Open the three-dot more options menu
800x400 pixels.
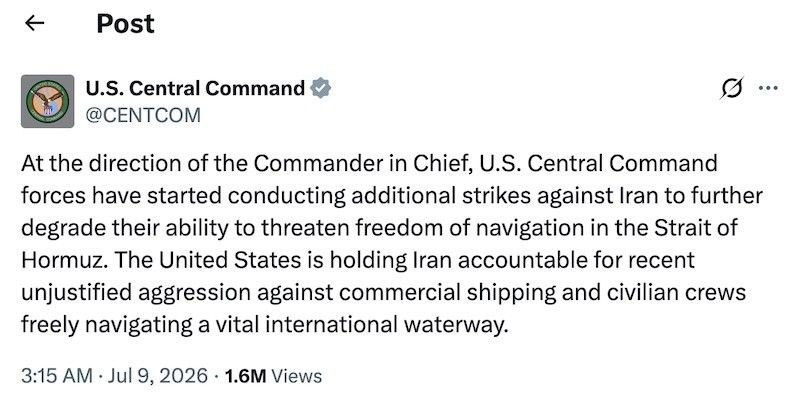pyautogui.click(x=768, y=88)
